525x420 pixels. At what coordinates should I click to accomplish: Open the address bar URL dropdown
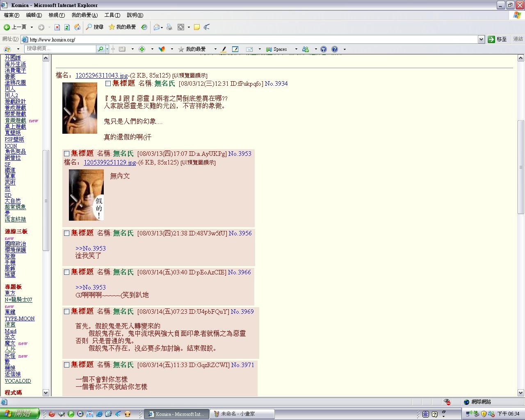(482, 39)
